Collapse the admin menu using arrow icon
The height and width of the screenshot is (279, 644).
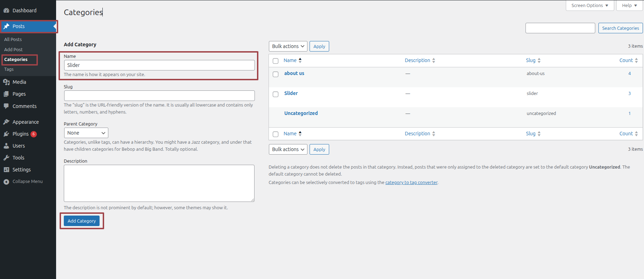click(x=6, y=182)
